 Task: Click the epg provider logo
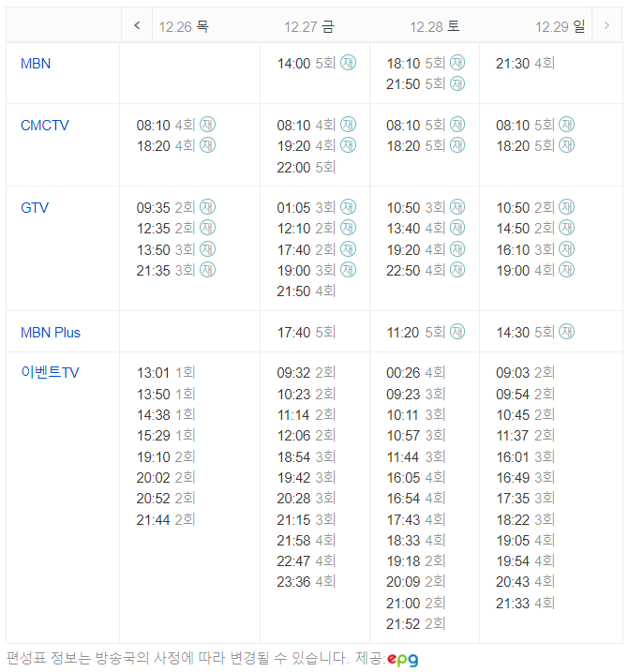click(402, 659)
